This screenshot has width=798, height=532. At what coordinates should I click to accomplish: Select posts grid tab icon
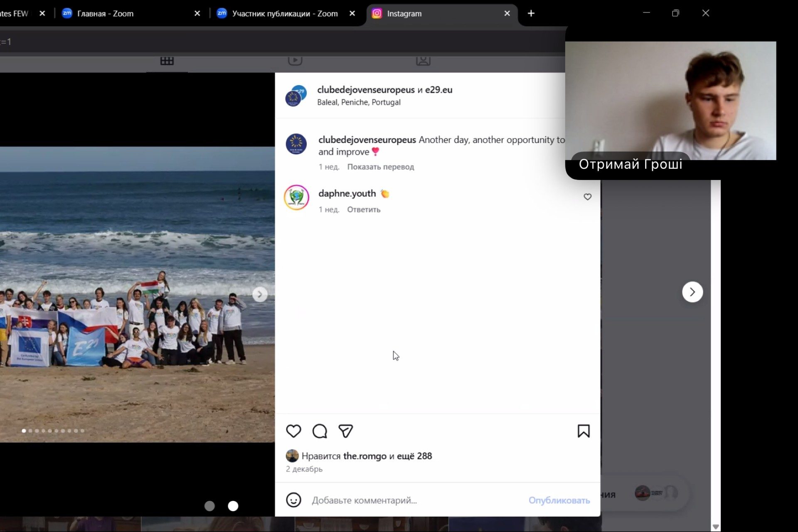[x=167, y=61]
